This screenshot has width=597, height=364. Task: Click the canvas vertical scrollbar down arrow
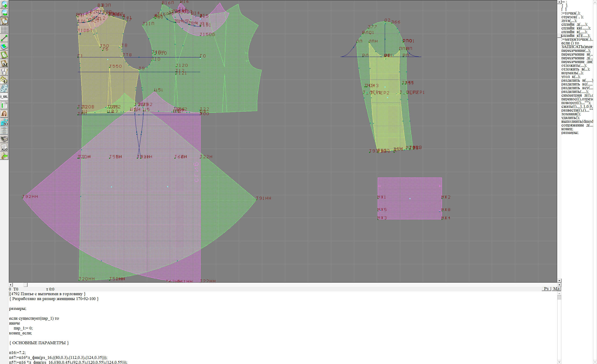coord(559,280)
